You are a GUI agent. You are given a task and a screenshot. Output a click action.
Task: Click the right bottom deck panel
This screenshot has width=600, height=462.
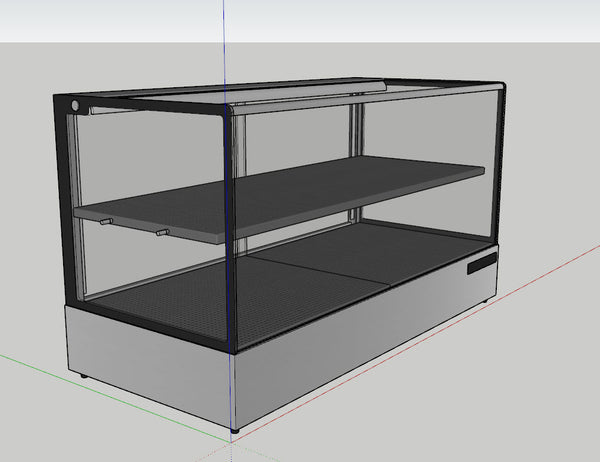[371, 255]
